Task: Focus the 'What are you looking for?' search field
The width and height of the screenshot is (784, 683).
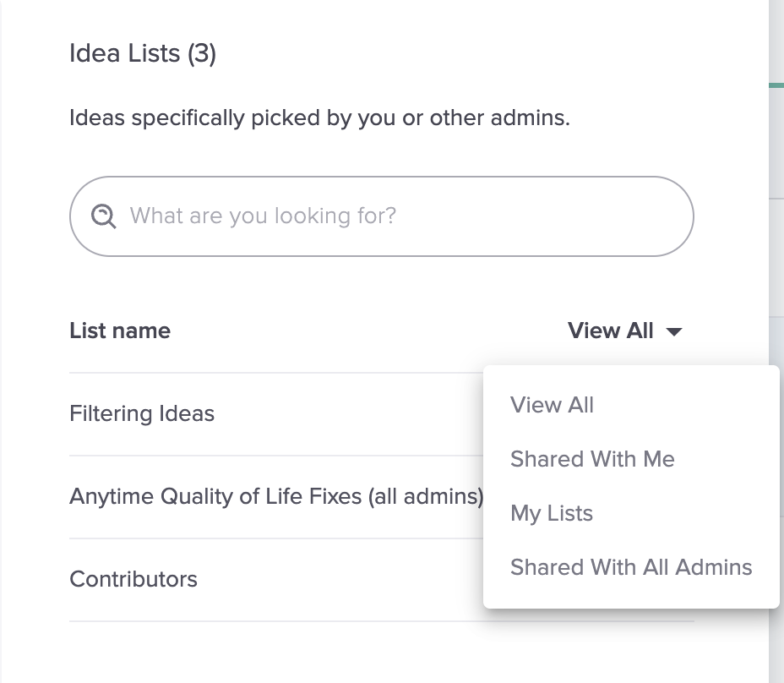Action: [382, 216]
